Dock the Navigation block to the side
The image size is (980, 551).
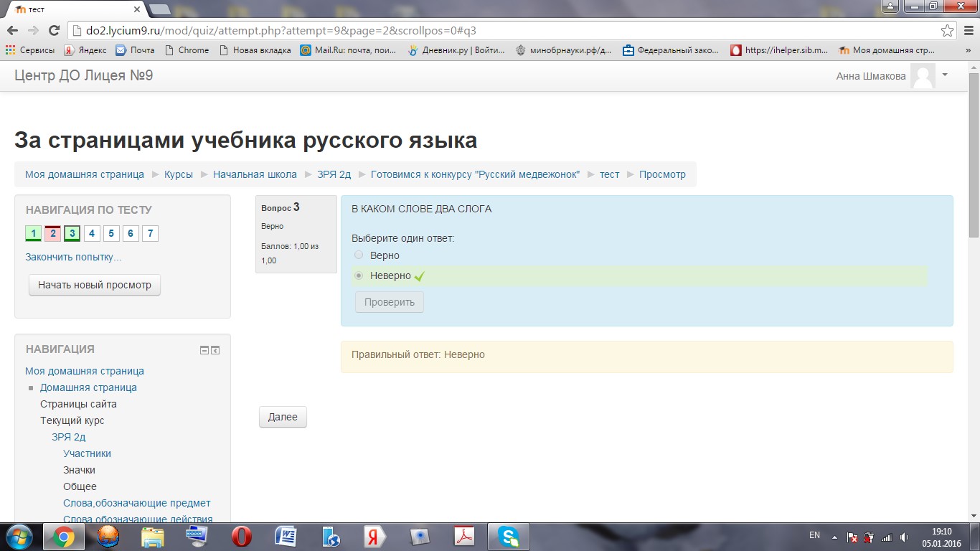(215, 350)
